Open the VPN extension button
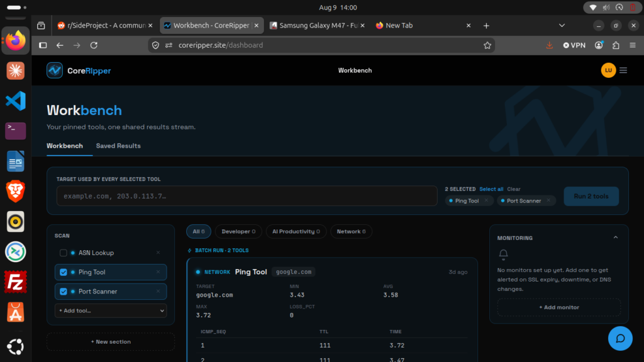Image resolution: width=644 pixels, height=362 pixels. coord(574,45)
